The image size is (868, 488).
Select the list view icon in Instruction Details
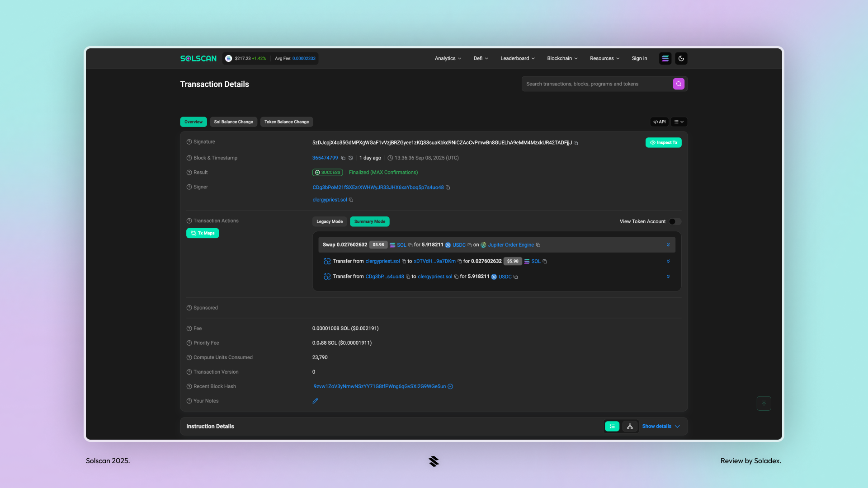coord(612,426)
